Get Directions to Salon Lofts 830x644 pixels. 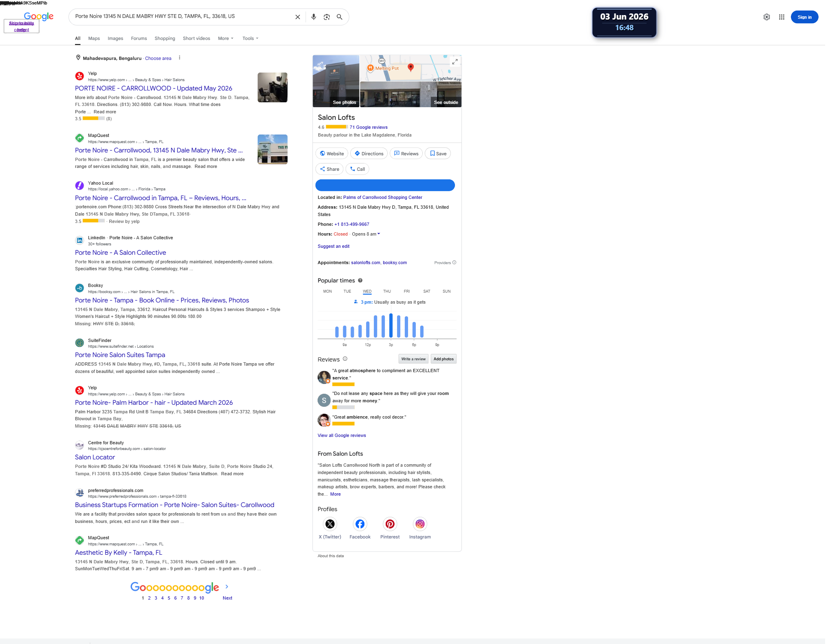(x=369, y=153)
